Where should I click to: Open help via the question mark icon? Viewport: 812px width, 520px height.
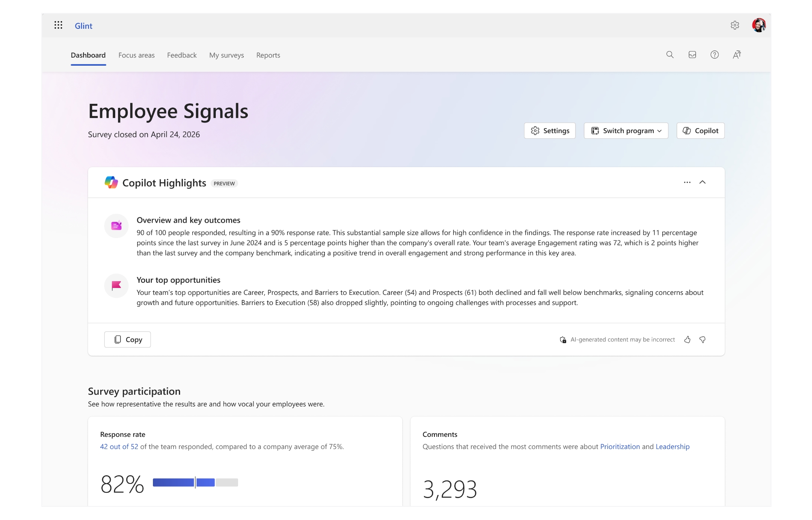tap(715, 55)
